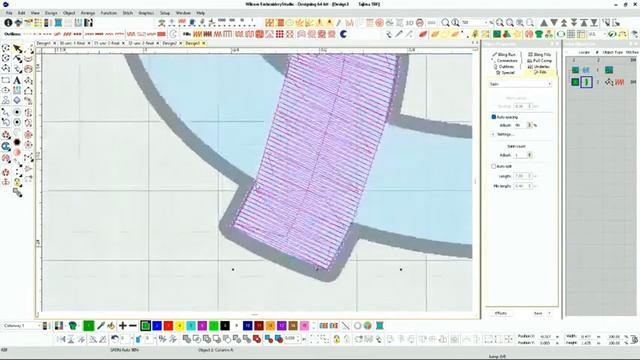Click the black info circle icon
Viewport: 640px width, 360px height.
pyautogui.click(x=8, y=23)
